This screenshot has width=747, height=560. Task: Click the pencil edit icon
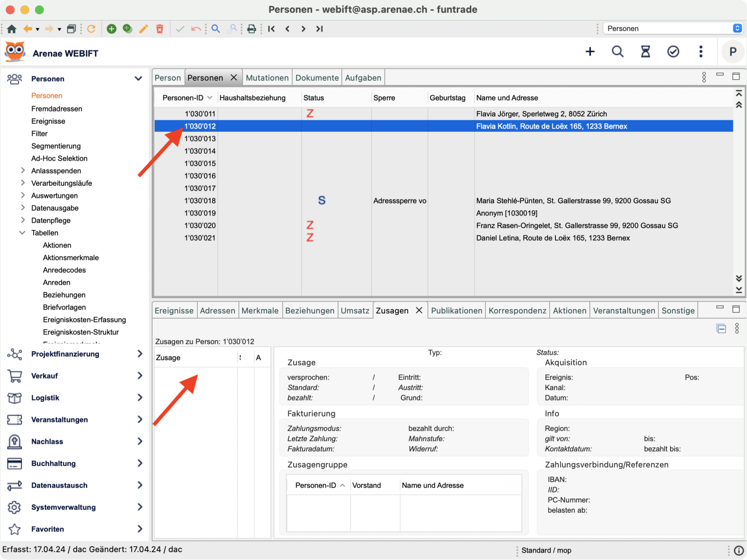[143, 29]
